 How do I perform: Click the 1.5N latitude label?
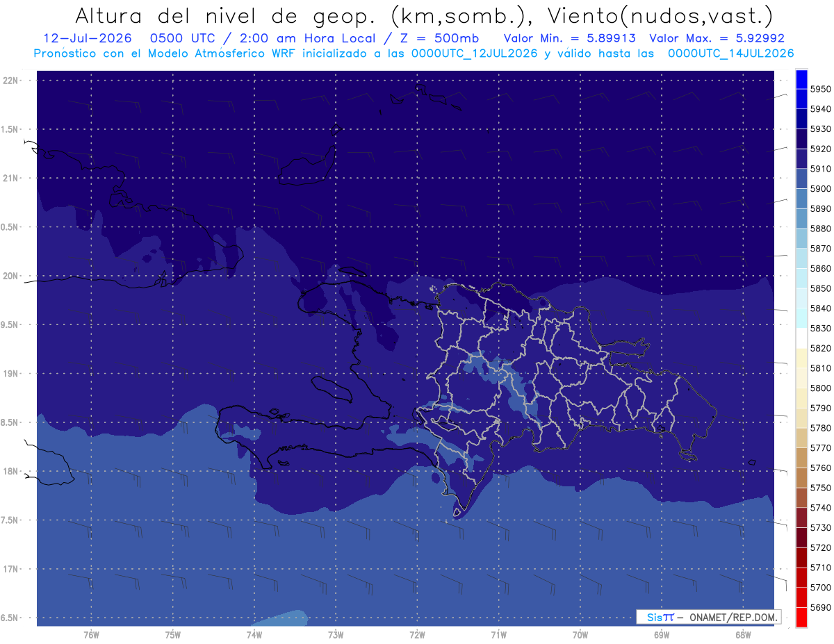pyautogui.click(x=11, y=129)
